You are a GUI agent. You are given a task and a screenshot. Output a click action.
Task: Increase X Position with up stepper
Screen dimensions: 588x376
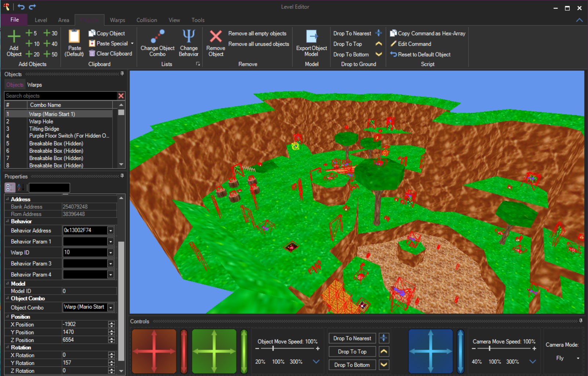tap(112, 323)
